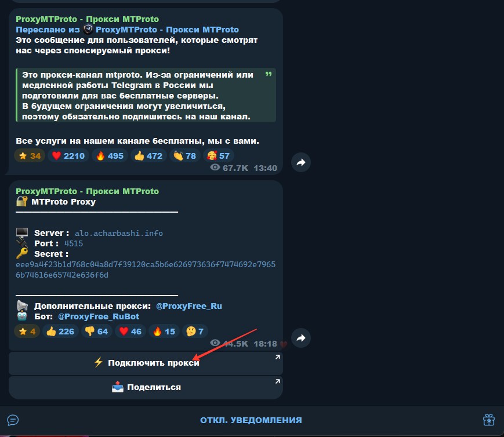
Task: Click the clapping hands reaction with 78
Action: (x=184, y=156)
